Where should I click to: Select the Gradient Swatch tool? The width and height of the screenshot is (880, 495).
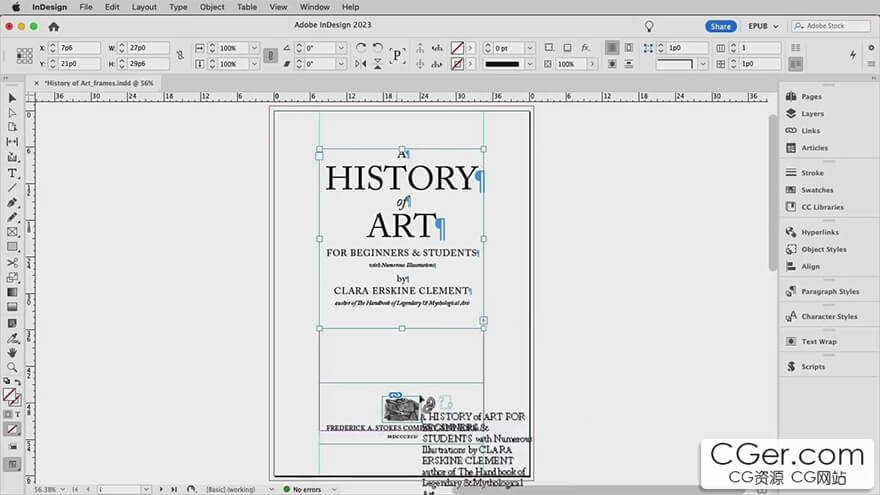(12, 292)
